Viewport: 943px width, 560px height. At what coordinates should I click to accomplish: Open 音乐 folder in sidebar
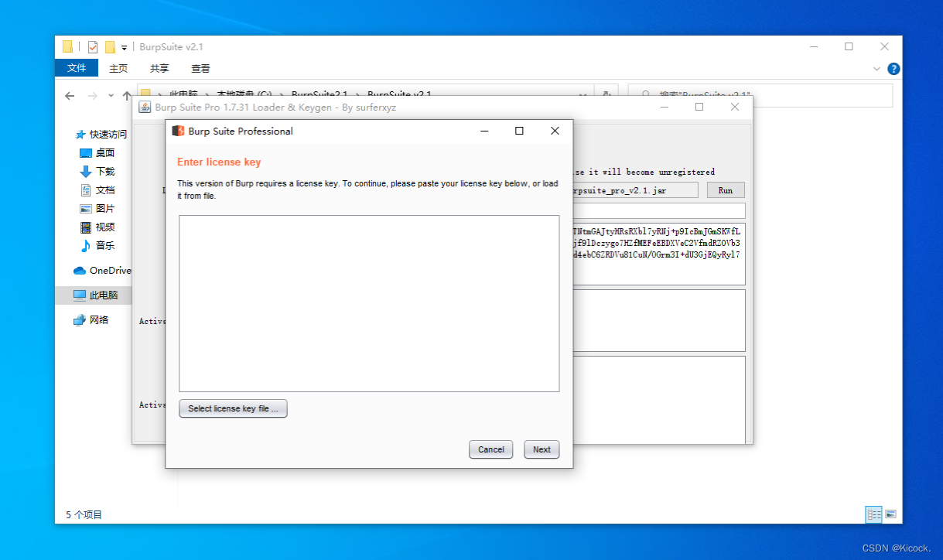coord(97,246)
